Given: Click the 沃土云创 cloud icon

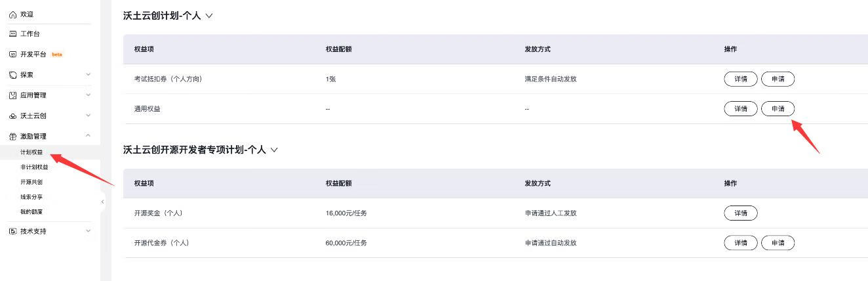Looking at the screenshot, I should coord(13,116).
